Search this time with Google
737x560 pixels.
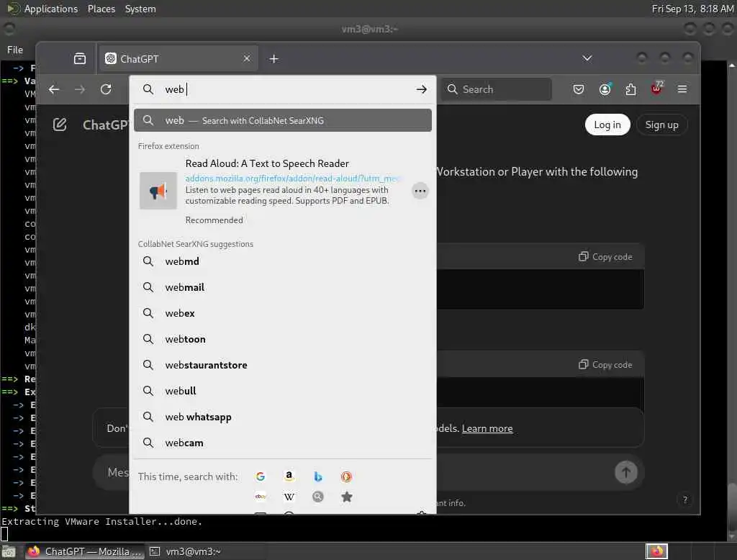pos(261,477)
